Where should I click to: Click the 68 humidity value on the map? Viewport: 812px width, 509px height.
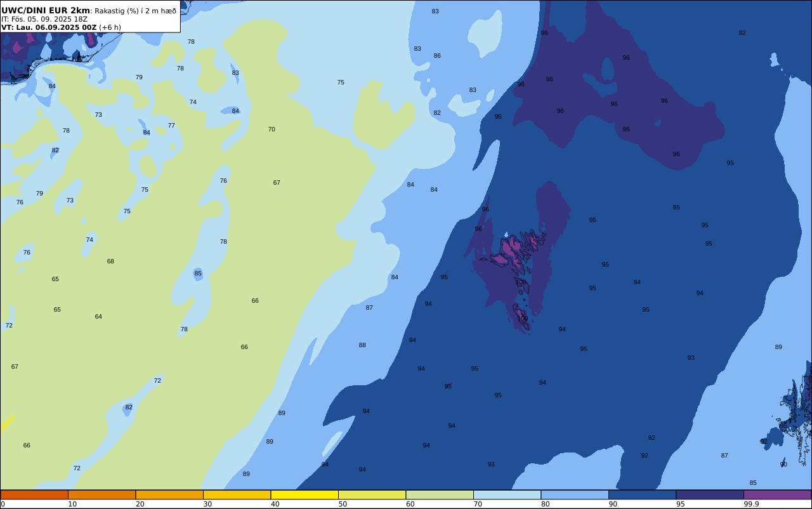(110, 261)
